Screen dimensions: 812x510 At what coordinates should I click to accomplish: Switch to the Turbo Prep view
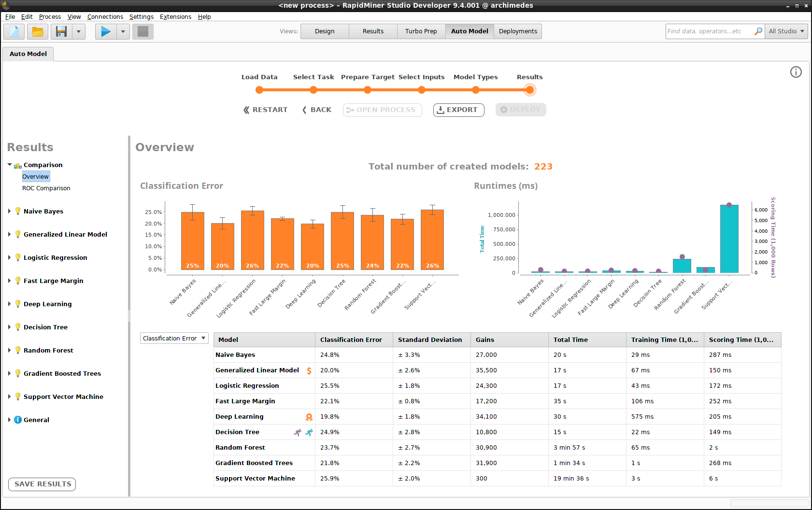pos(421,31)
